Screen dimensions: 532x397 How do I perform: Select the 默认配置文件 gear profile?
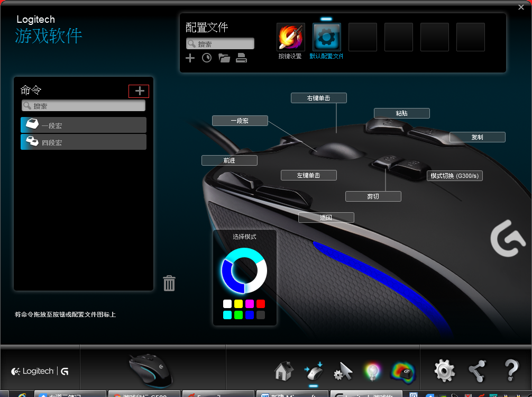[x=326, y=37]
